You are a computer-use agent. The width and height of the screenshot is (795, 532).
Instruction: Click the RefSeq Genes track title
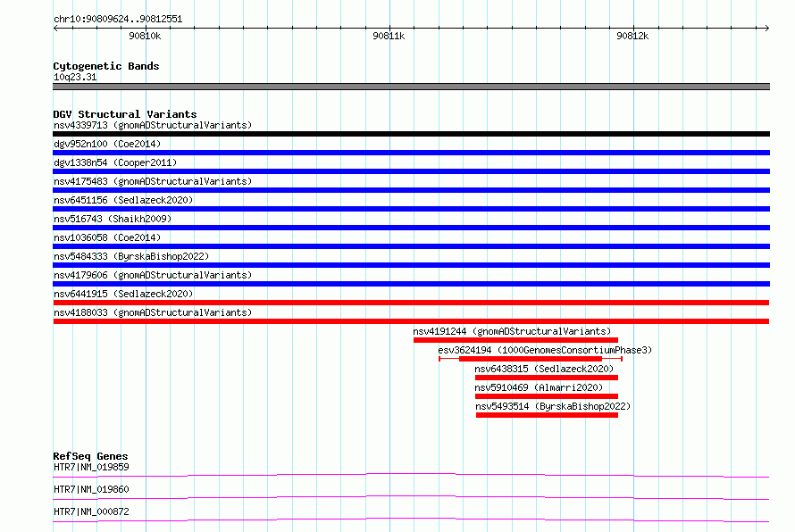91,456
